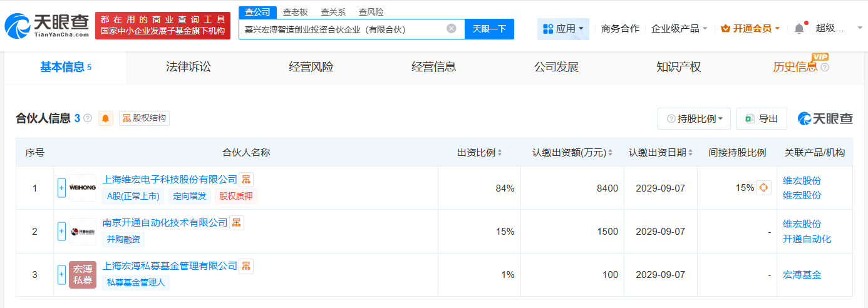This screenshot has height=308, width=868.
Task: Open equity structure icon for 上海维宏电子科技
Action: pos(246,180)
